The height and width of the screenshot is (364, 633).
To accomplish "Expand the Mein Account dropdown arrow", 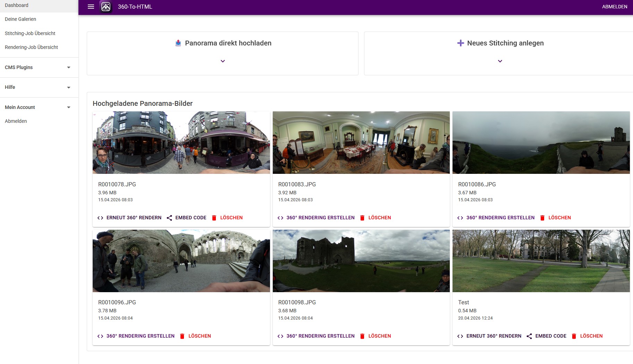I will (x=69, y=107).
